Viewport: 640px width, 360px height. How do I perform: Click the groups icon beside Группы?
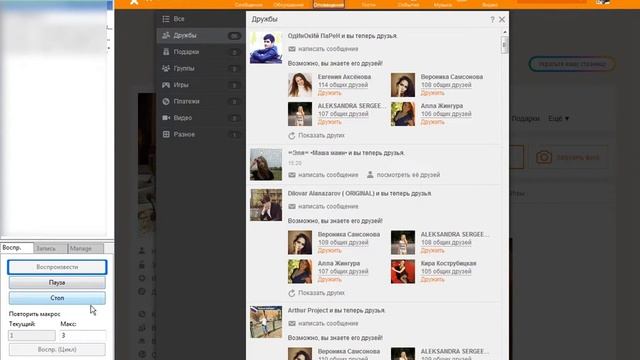click(x=166, y=69)
